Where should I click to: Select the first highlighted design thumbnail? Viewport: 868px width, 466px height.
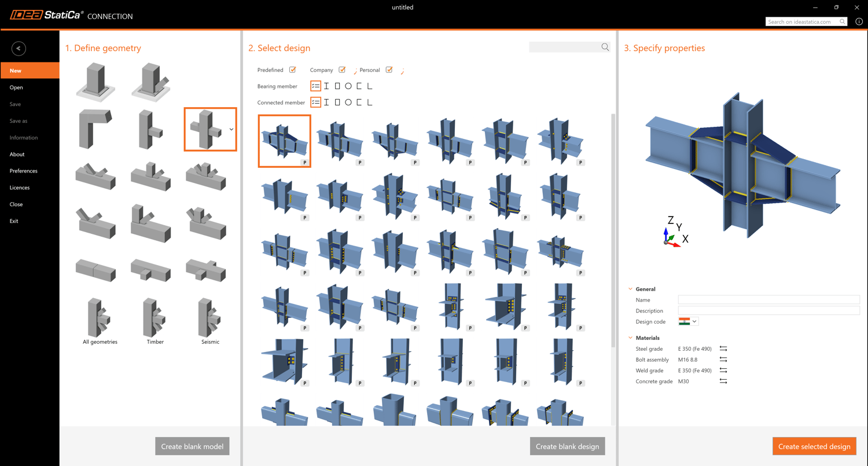coord(284,141)
